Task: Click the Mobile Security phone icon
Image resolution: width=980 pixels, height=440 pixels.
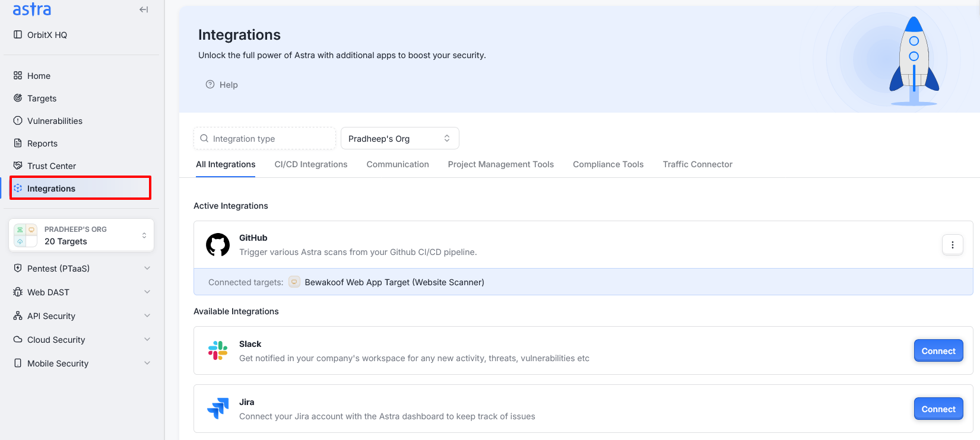Action: pyautogui.click(x=18, y=363)
